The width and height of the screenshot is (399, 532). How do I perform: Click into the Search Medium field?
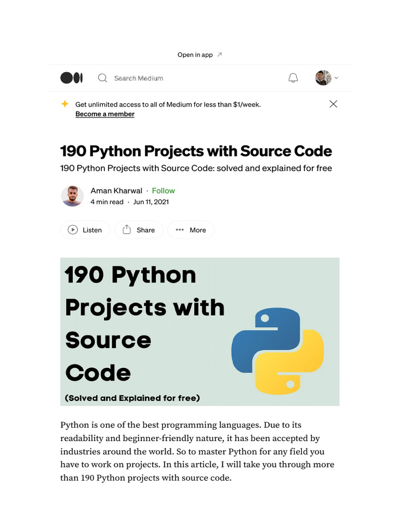point(139,78)
